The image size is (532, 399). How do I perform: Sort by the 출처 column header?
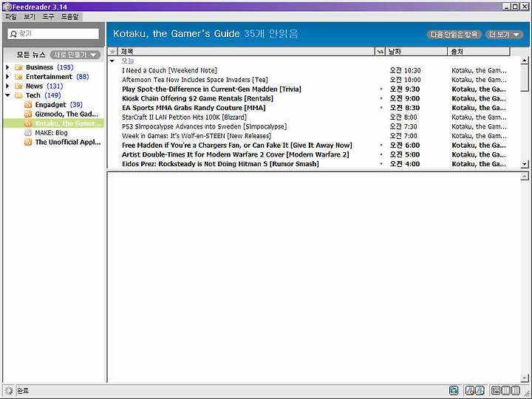click(479, 52)
